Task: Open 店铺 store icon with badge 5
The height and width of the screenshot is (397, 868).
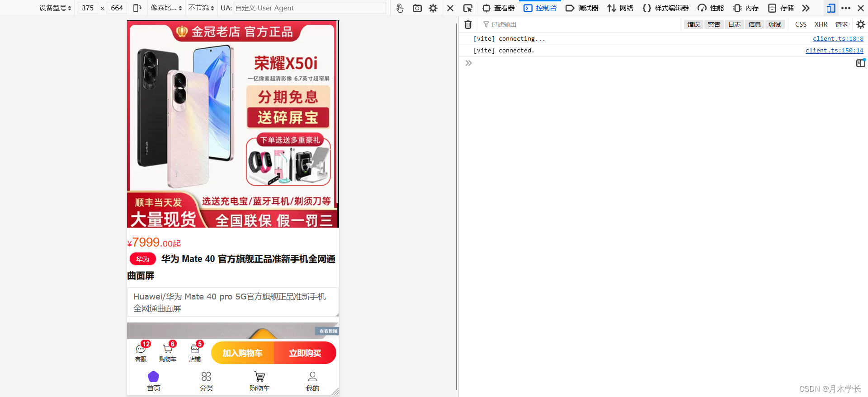Action: [x=195, y=352]
